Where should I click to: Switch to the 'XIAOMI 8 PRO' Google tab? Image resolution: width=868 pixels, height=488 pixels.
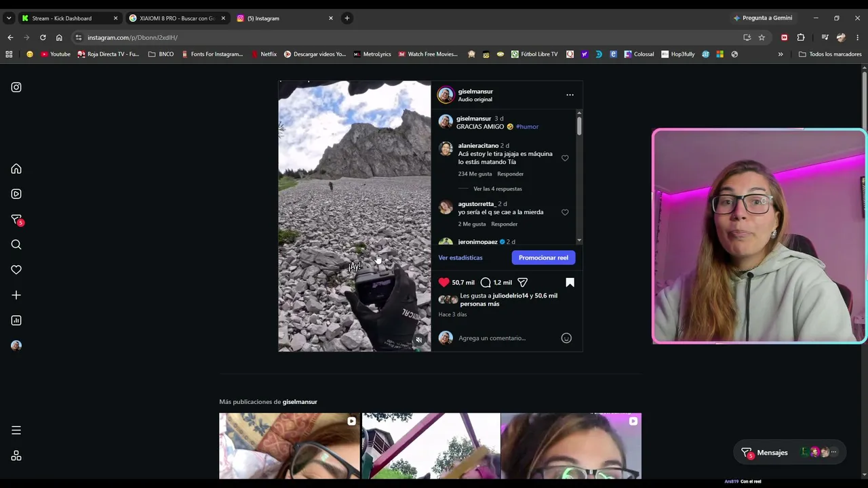176,18
